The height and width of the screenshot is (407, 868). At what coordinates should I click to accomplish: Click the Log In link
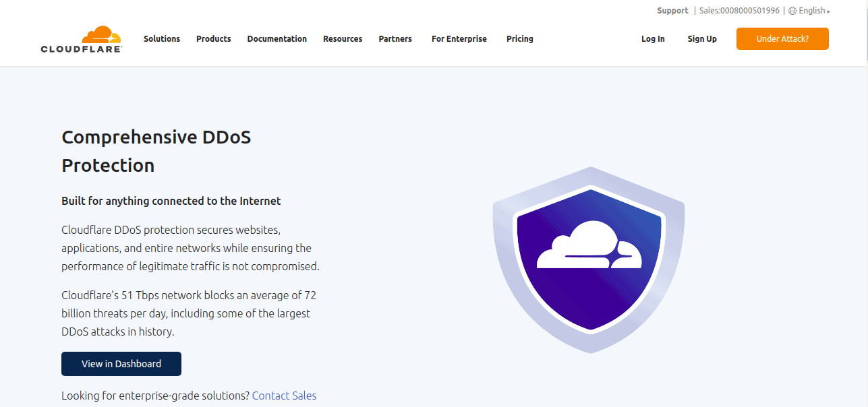tap(653, 39)
